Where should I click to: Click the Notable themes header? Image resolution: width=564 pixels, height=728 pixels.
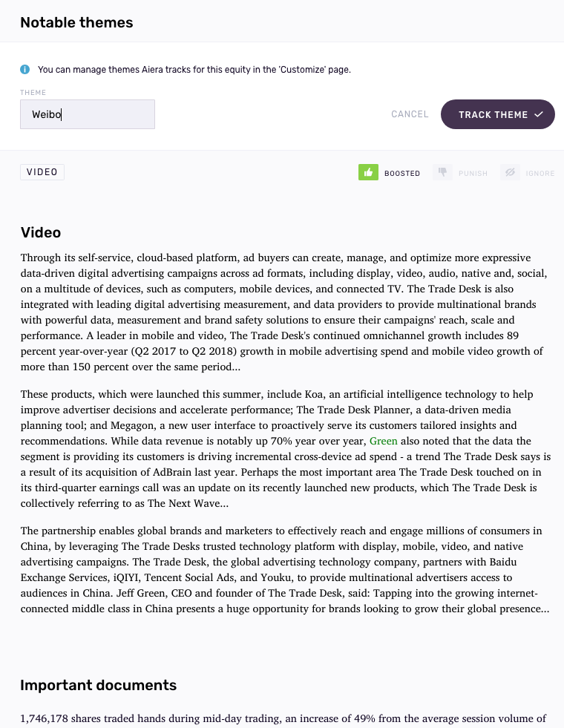click(x=76, y=22)
